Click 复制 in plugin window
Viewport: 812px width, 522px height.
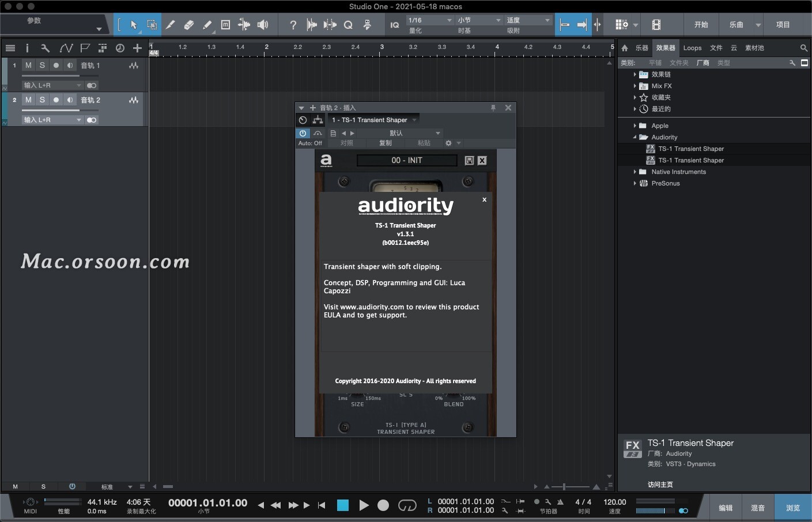tap(385, 143)
